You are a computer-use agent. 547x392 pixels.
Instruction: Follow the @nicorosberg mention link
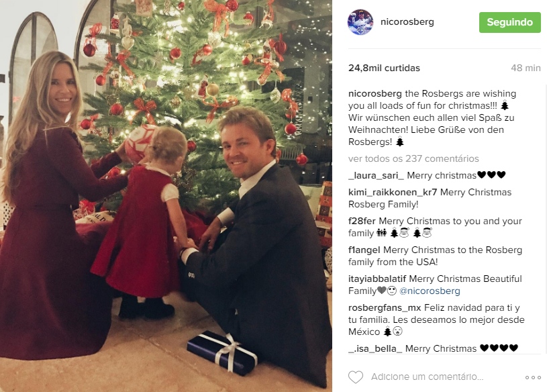click(430, 291)
